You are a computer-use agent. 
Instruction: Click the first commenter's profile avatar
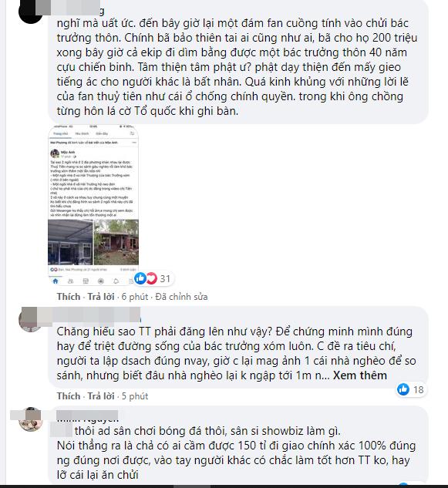pyautogui.click(x=31, y=12)
